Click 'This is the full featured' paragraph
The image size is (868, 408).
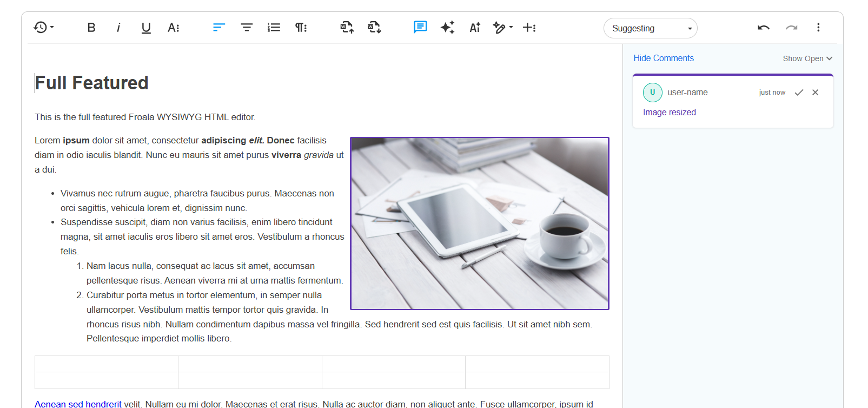145,117
